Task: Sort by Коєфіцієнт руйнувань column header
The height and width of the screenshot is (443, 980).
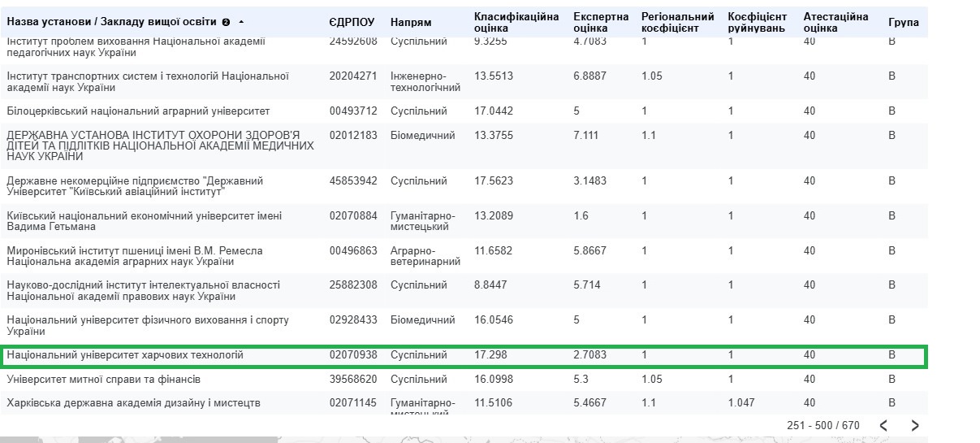Action: click(758, 22)
